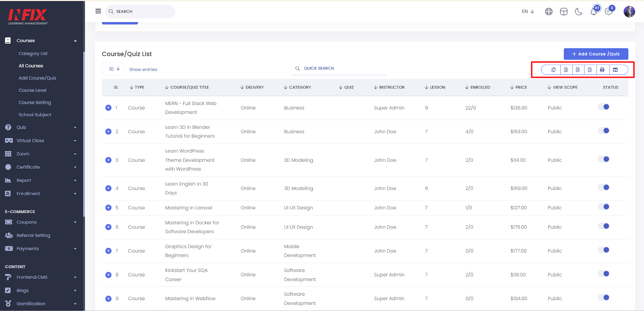Sort table by Instructor column

pyautogui.click(x=389, y=87)
